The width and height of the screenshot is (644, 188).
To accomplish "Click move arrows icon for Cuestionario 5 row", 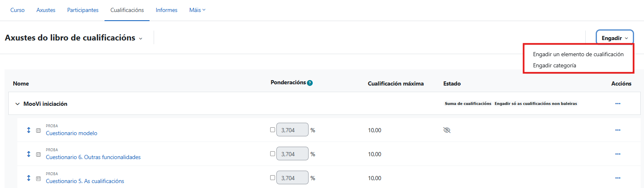I will 29,178.
